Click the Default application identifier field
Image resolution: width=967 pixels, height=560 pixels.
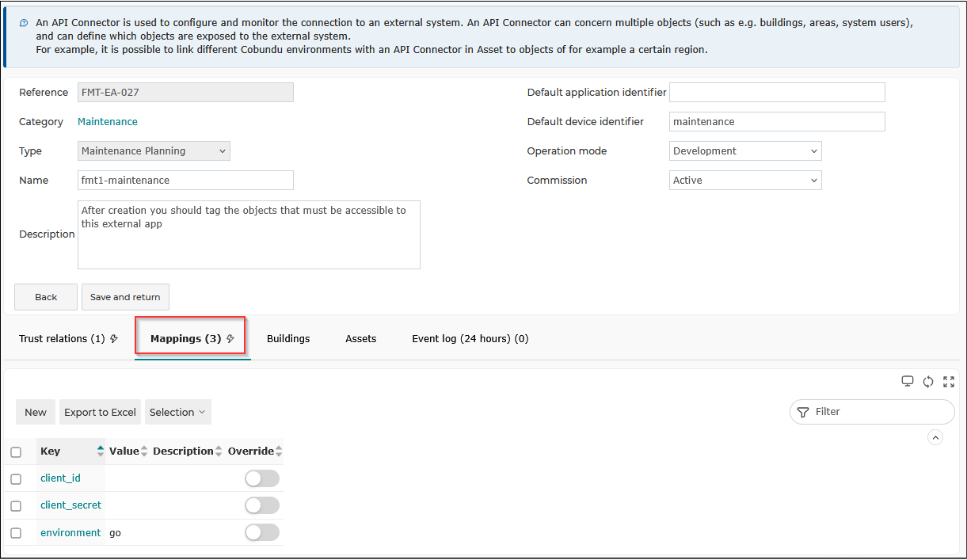777,93
